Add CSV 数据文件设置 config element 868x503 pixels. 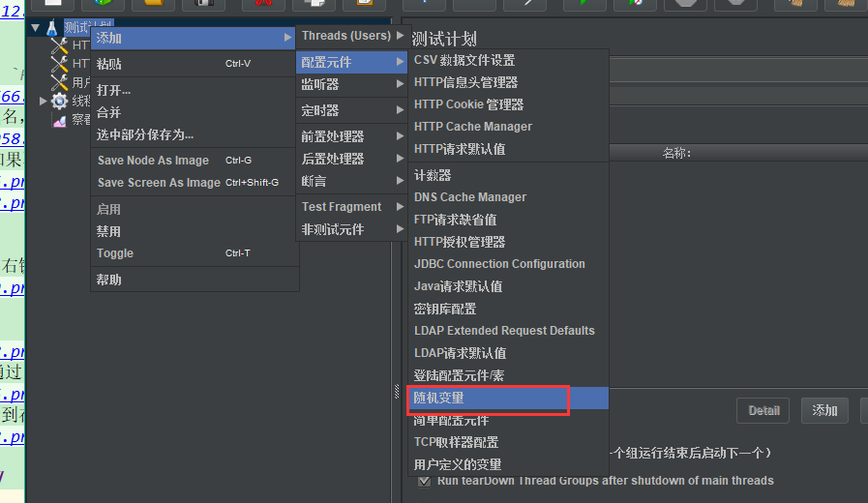point(508,60)
